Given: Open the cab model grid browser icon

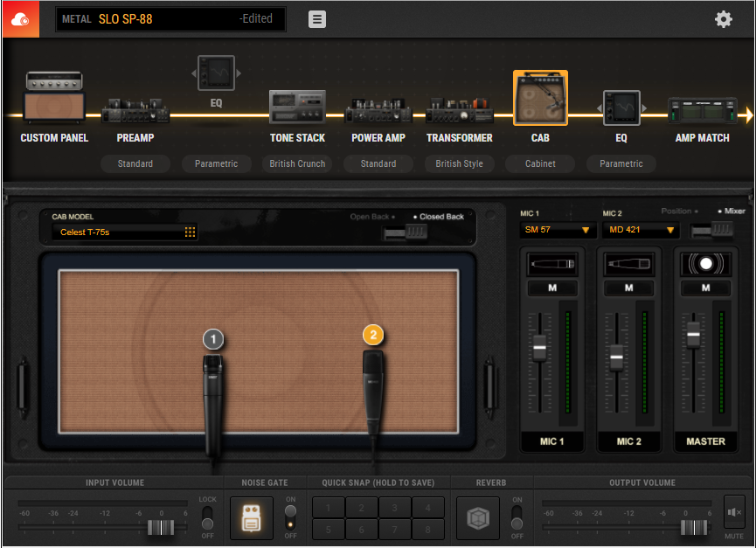Looking at the screenshot, I should click(190, 232).
